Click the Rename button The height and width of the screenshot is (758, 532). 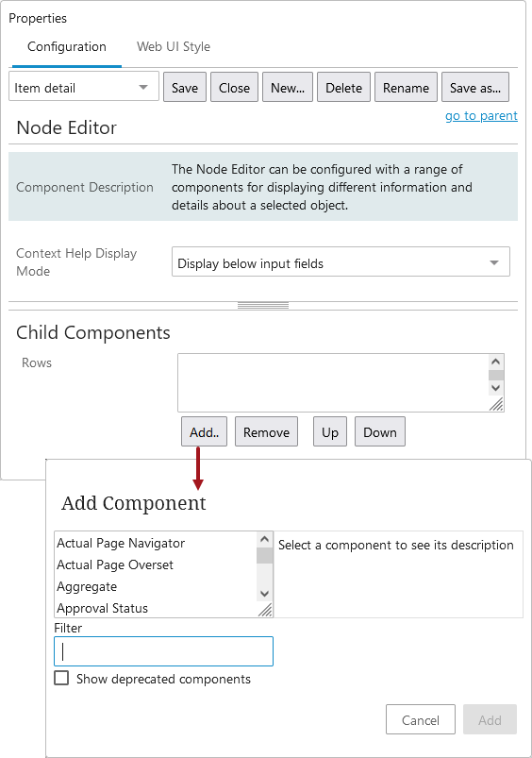pos(406,88)
